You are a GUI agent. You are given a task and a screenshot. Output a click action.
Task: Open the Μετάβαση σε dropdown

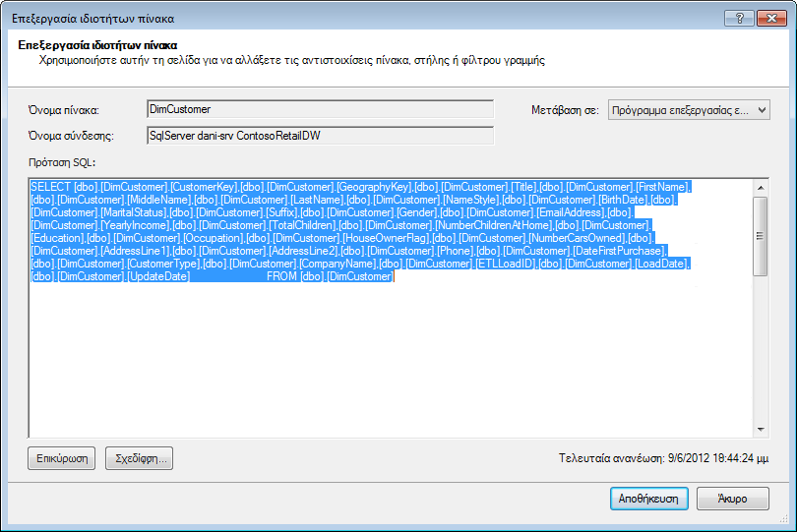[x=689, y=110]
